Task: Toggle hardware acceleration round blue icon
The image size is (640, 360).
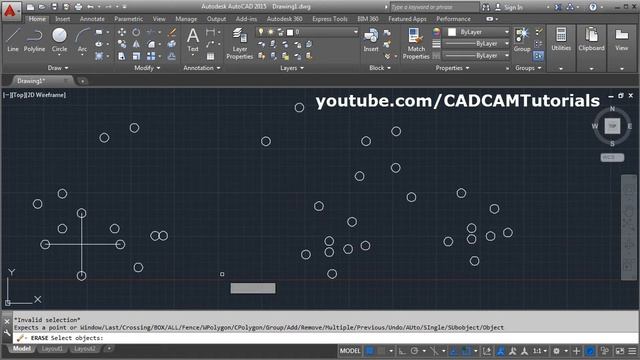Action: [x=590, y=351]
